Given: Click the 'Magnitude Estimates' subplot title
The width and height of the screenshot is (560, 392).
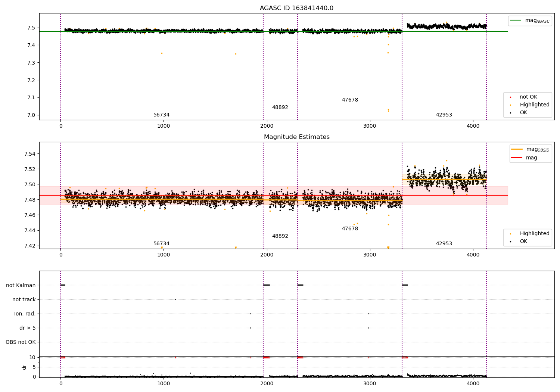Looking at the screenshot, I should point(296,137).
